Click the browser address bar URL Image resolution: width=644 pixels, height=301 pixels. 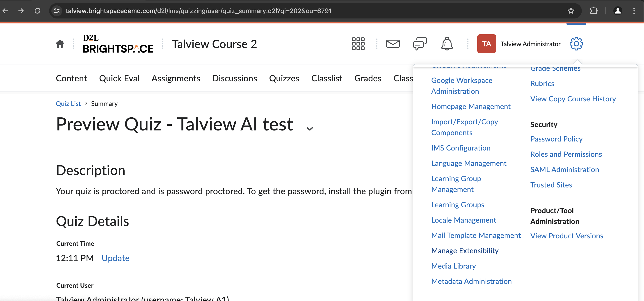coord(199,11)
